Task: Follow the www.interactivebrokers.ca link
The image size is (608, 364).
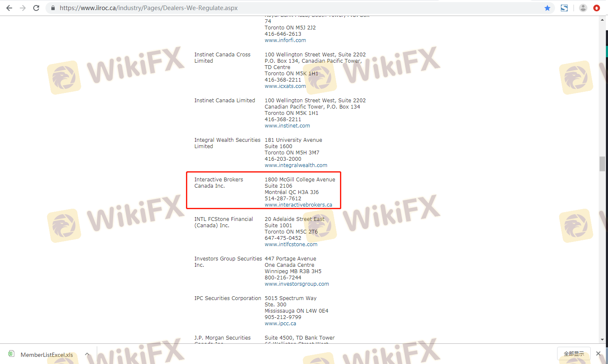Action: point(298,205)
